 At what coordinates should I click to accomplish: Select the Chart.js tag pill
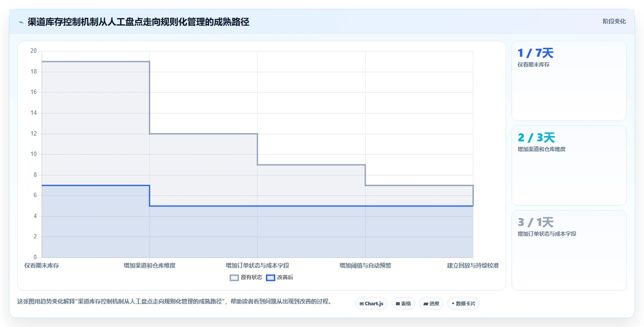(371, 304)
